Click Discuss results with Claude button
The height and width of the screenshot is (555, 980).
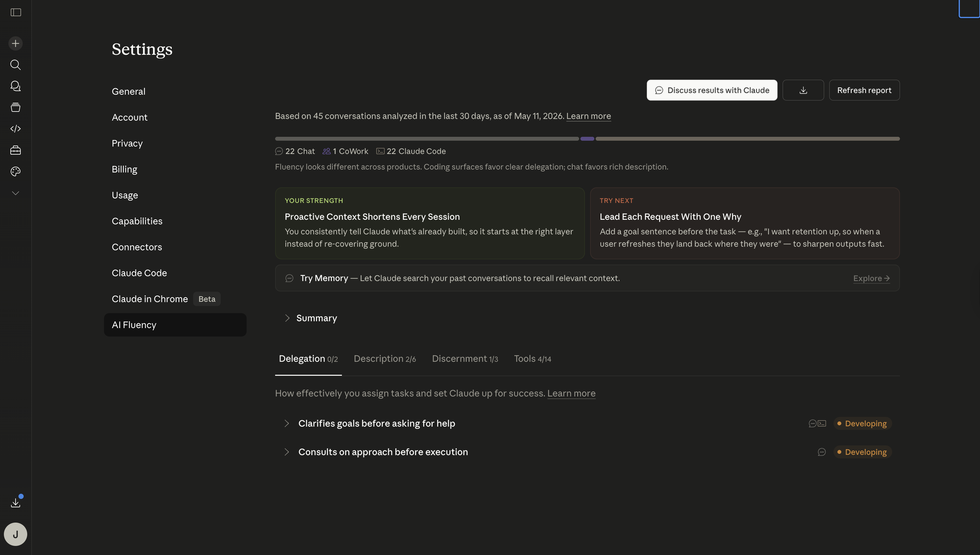[x=712, y=90]
